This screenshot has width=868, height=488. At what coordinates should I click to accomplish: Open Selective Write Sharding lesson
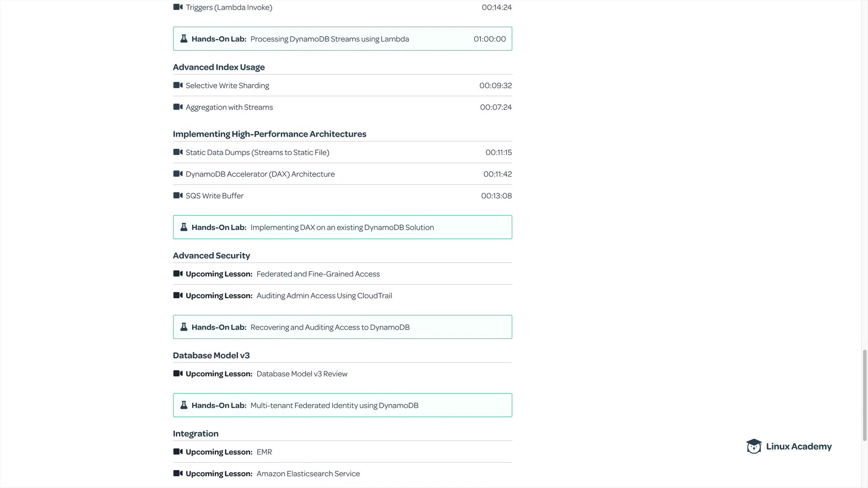tap(227, 85)
